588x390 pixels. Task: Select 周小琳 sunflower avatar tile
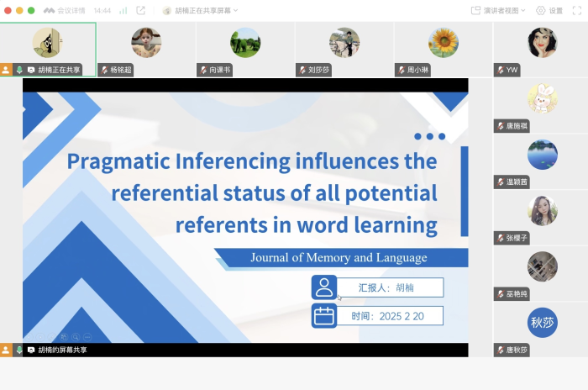[443, 44]
